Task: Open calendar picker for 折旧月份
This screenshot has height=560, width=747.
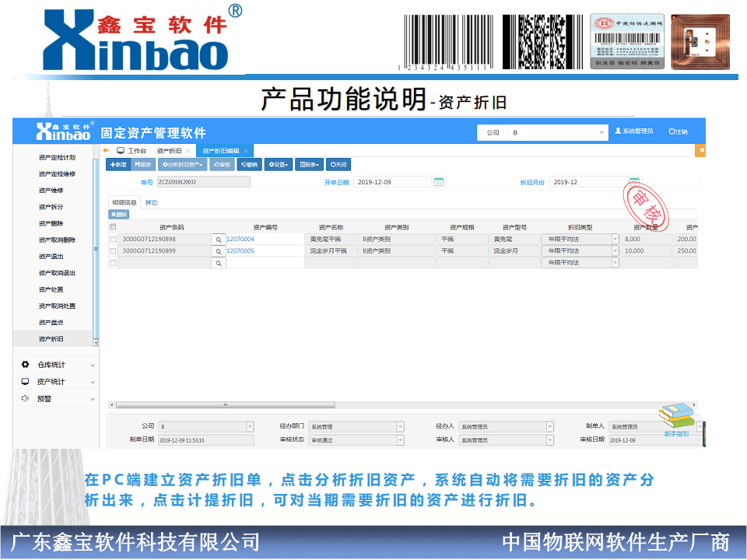Action: coord(634,182)
